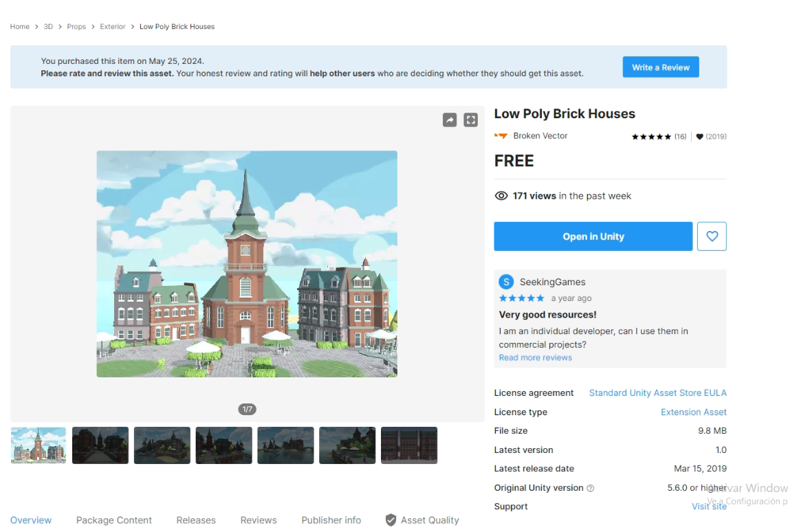Viewport: 788px width, 532px height.
Task: Open the Read more reviews link
Action: pos(535,357)
